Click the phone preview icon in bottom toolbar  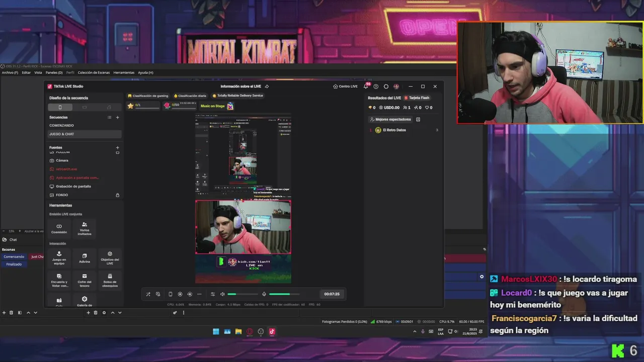[170, 294]
